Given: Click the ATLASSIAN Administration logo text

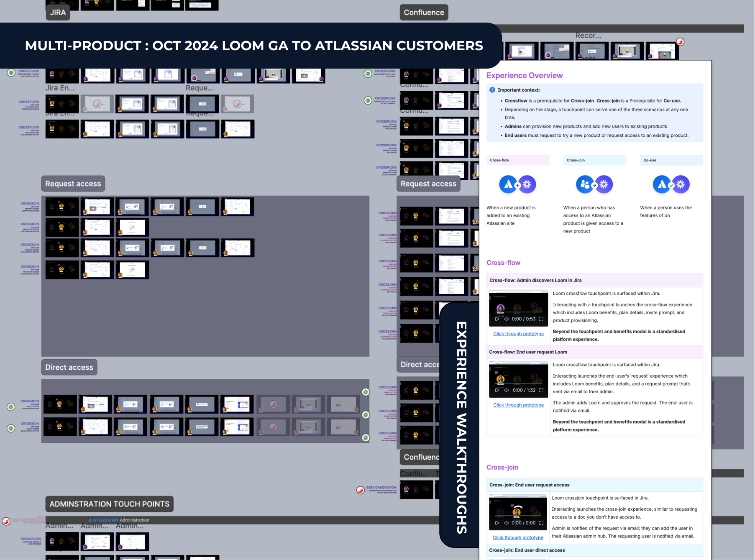Looking at the screenshot, I should 119,520.
